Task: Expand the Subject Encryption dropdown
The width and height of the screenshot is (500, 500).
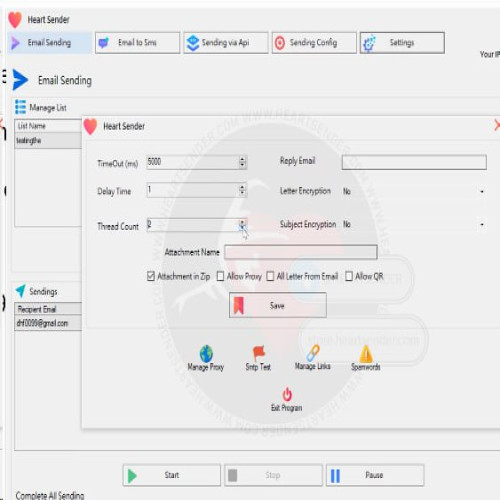Action: [482, 225]
